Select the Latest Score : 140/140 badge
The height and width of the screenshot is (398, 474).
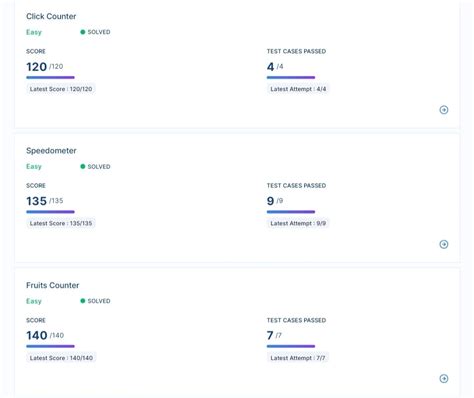61,358
